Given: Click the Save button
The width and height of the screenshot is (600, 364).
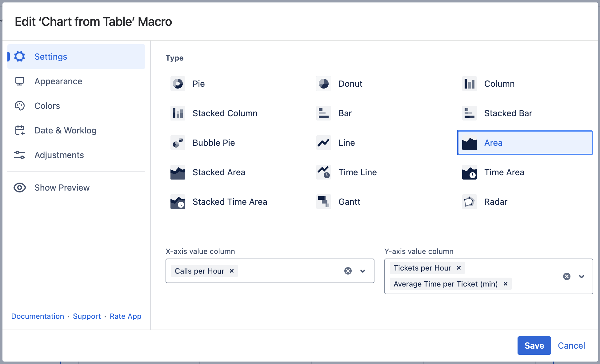Looking at the screenshot, I should (534, 346).
